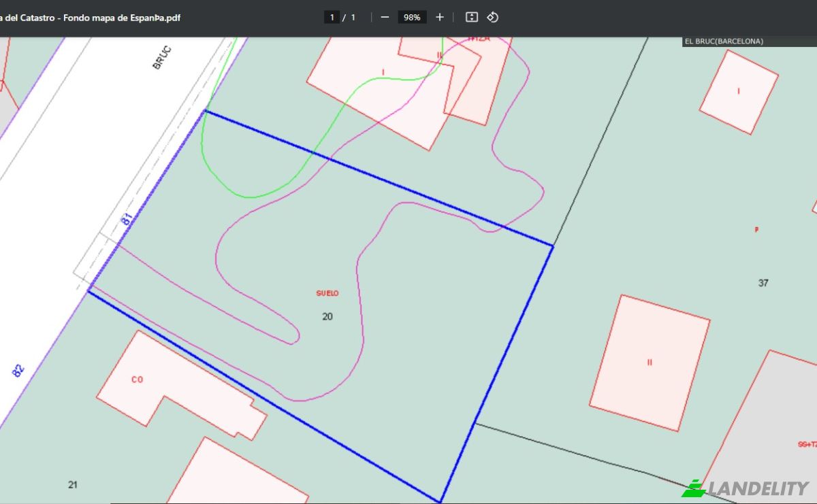Click the red CO building label
This screenshot has width=817, height=504.
[137, 380]
